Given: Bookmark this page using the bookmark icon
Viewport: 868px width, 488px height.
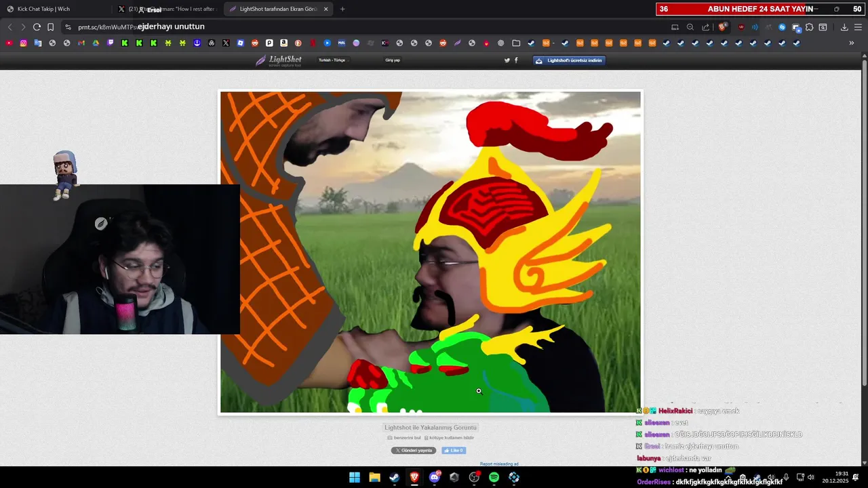Looking at the screenshot, I should (50, 27).
